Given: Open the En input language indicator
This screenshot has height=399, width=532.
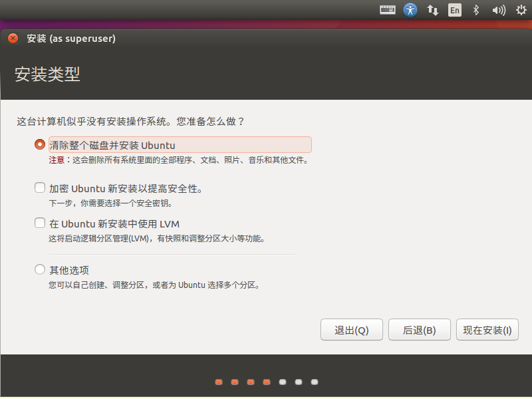Looking at the screenshot, I should 455,10.
